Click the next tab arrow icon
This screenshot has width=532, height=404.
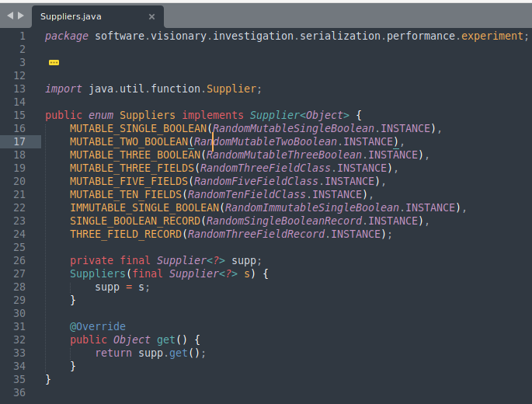(x=21, y=16)
